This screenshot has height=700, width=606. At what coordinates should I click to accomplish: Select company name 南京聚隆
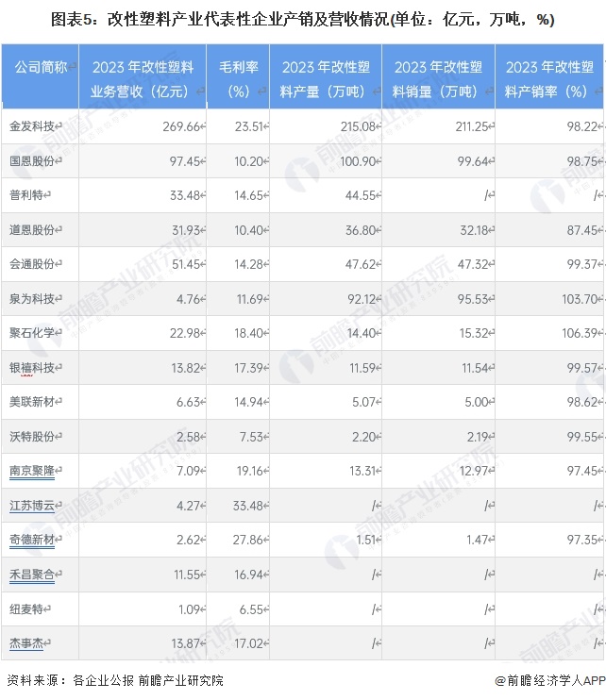tap(32, 471)
